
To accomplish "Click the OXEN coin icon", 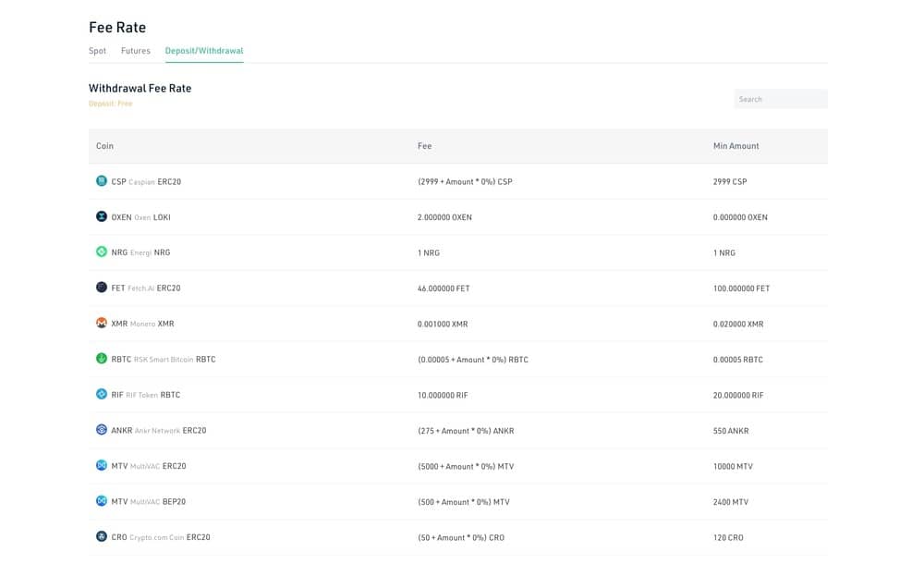I will (x=102, y=216).
